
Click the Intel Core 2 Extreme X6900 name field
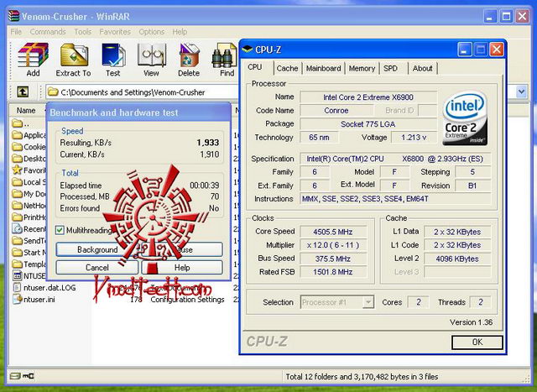pyautogui.click(x=368, y=97)
